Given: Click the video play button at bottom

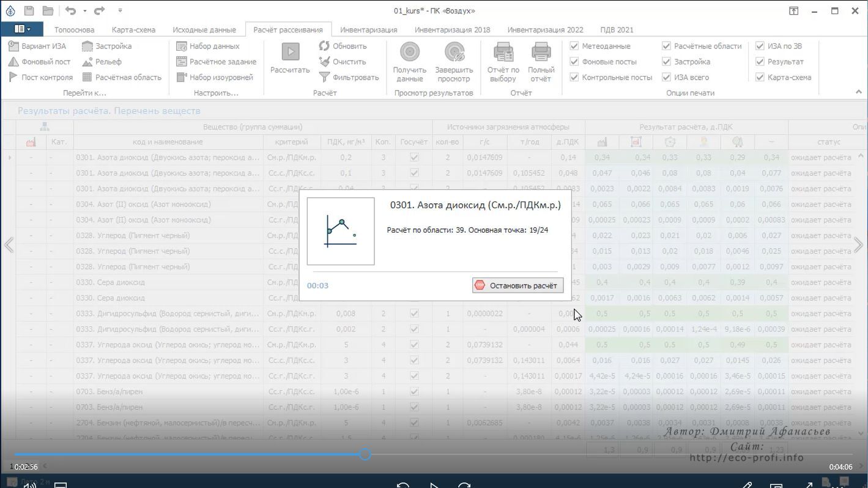Looking at the screenshot, I should click(434, 485).
